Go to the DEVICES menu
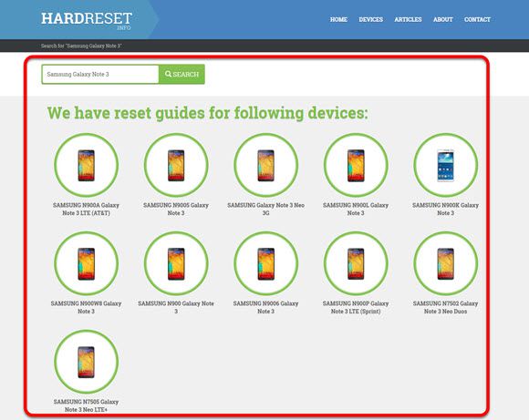Image resolution: width=529 pixels, height=420 pixels. pyautogui.click(x=371, y=19)
